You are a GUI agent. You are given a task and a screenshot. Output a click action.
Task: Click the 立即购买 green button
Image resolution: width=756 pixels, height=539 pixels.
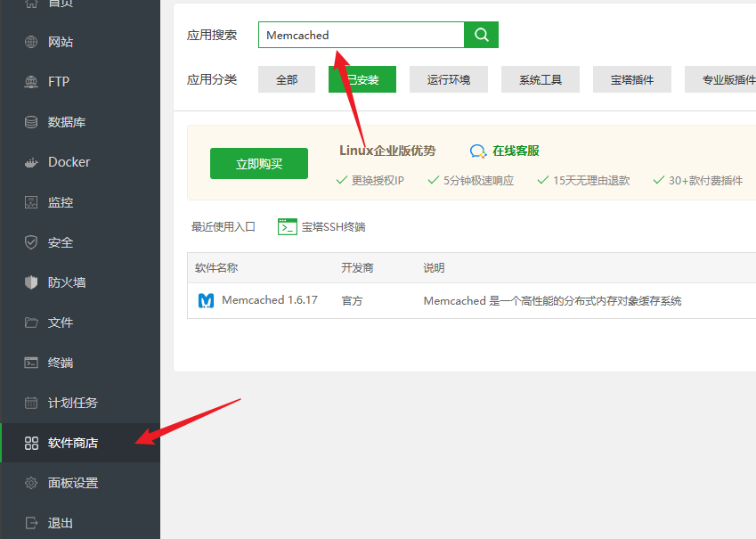(x=259, y=164)
